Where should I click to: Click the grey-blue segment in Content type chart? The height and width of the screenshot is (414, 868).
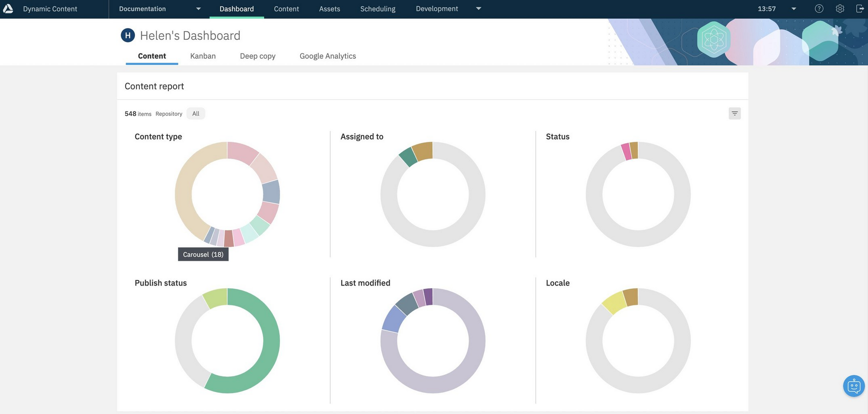tap(271, 192)
